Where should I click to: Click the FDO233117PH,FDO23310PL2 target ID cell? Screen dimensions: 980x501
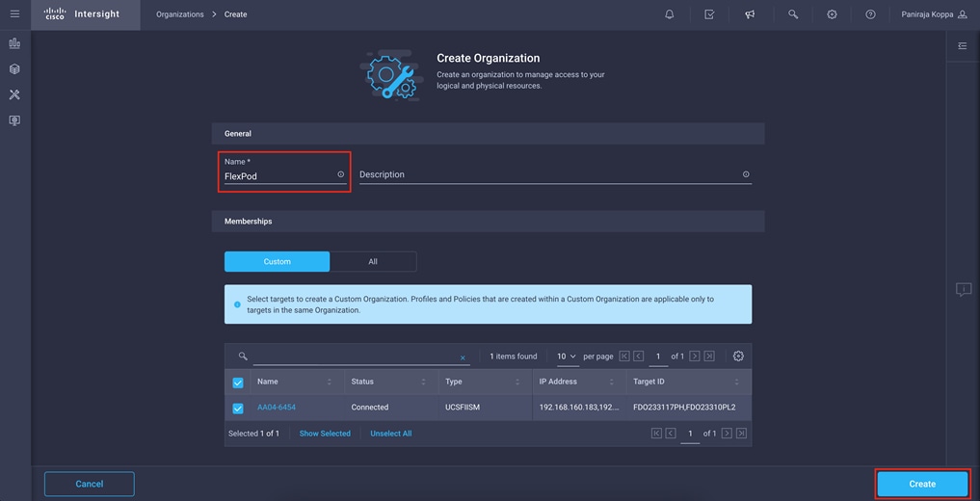[684, 408]
